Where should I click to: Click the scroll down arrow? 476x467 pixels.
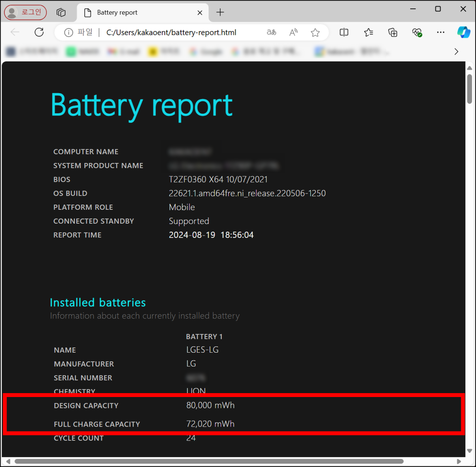click(470, 451)
